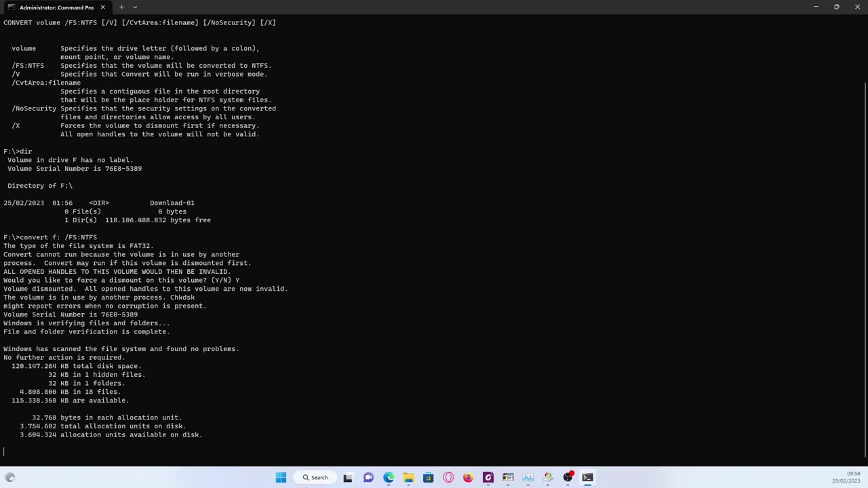Minimize the Terminal window

[816, 7]
